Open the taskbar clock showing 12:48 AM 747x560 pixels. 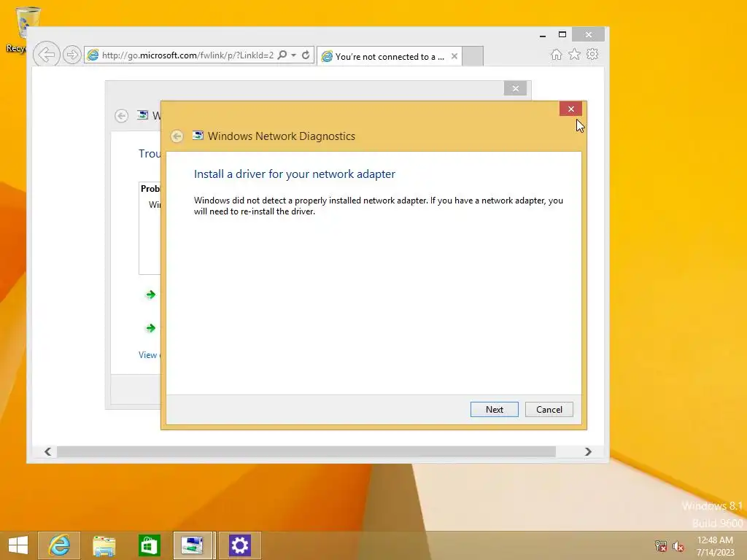pos(715,546)
